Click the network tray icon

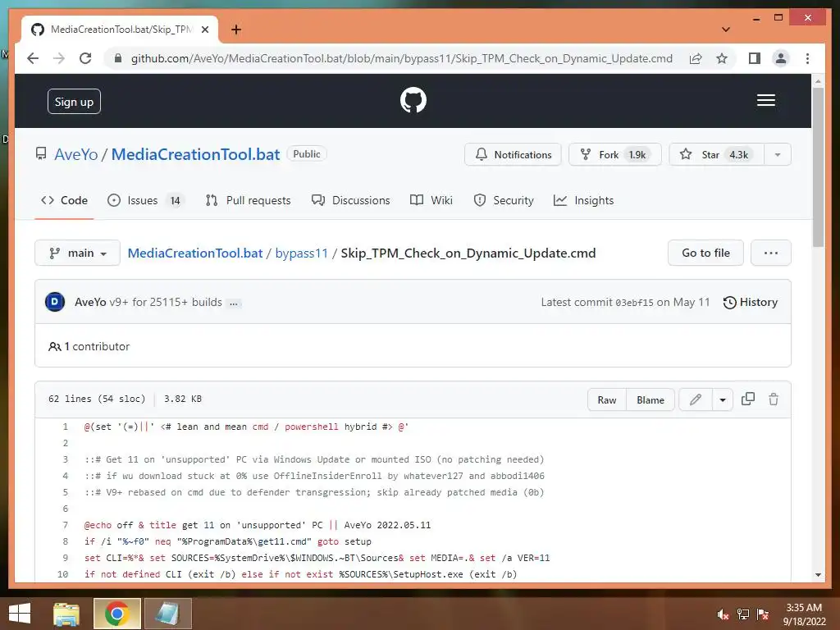(743, 614)
